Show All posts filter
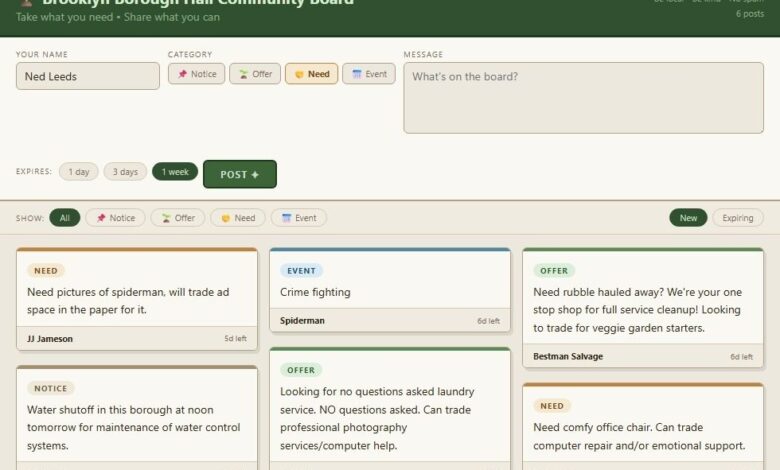This screenshot has width=780, height=470. [65, 218]
